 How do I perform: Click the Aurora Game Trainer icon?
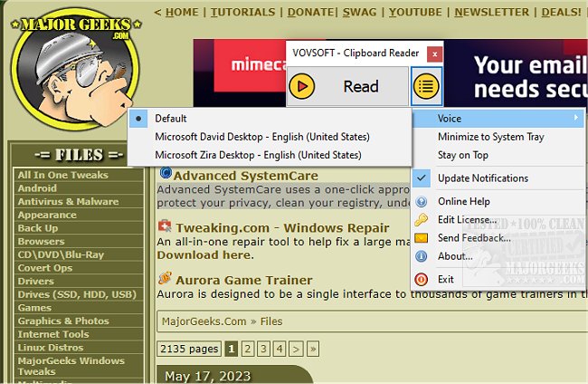[x=165, y=278]
